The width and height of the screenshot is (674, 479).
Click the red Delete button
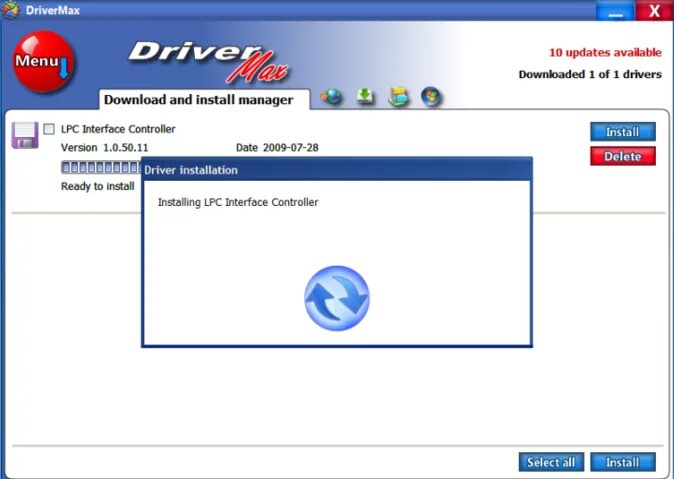tap(622, 156)
